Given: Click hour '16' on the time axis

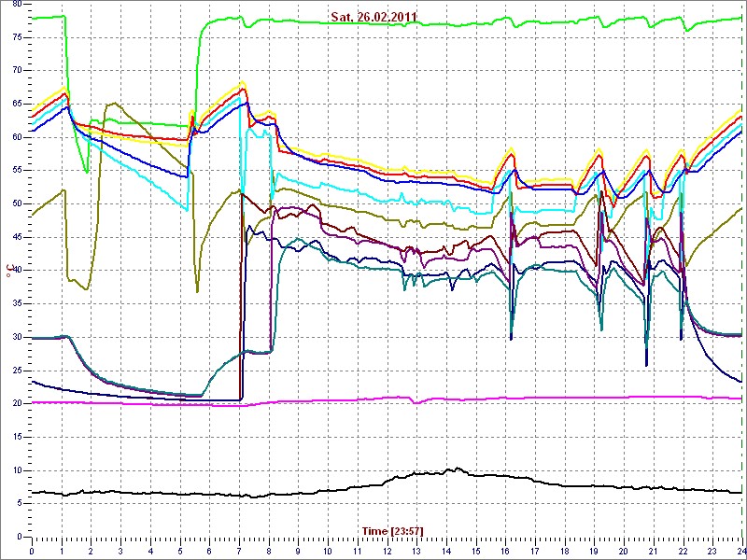Looking at the screenshot, I should pyautogui.click(x=504, y=550).
